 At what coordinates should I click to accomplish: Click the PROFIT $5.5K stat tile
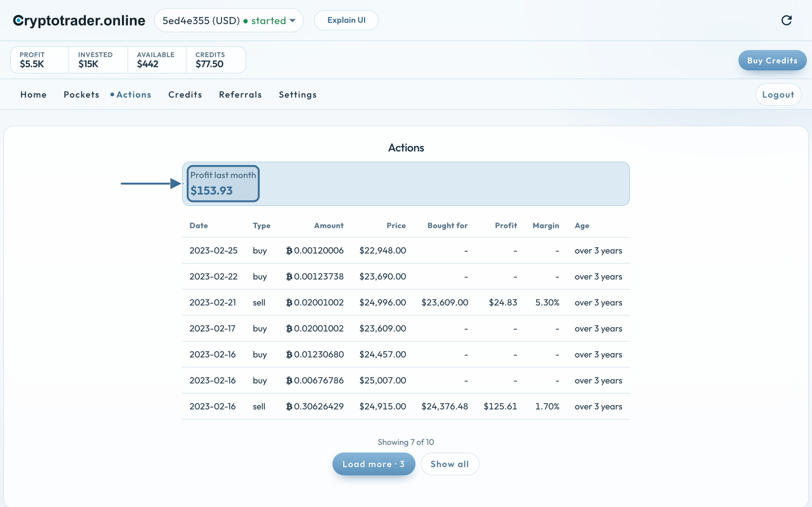pos(40,60)
